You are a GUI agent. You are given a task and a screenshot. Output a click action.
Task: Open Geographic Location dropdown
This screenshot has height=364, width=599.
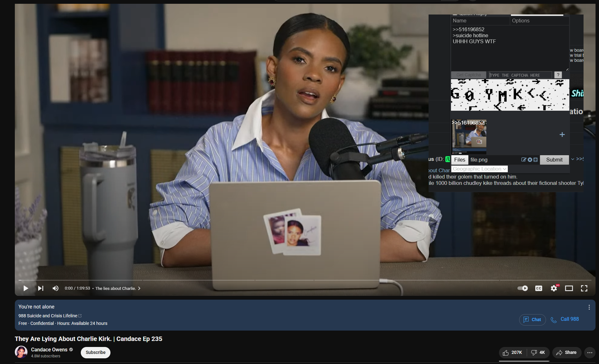[x=479, y=169]
